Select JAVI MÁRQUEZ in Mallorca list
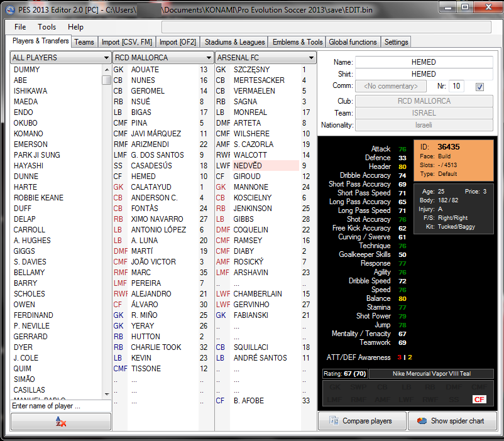The image size is (504, 441). point(156,134)
